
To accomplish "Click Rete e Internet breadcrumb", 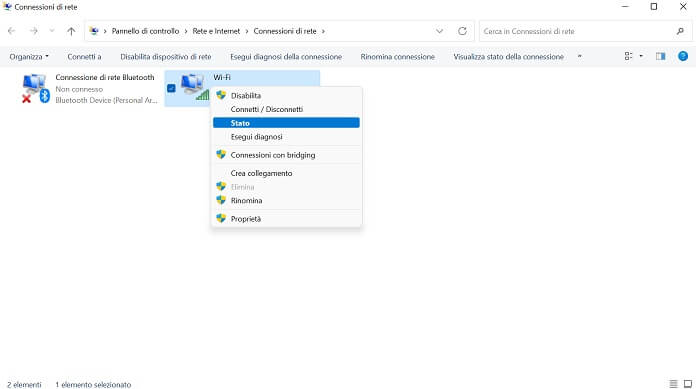I will (x=216, y=31).
